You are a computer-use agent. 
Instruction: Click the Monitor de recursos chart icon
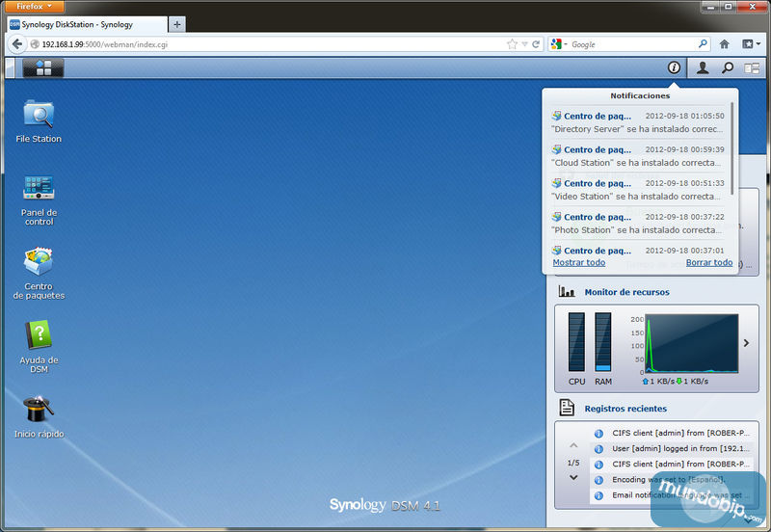pyautogui.click(x=567, y=292)
